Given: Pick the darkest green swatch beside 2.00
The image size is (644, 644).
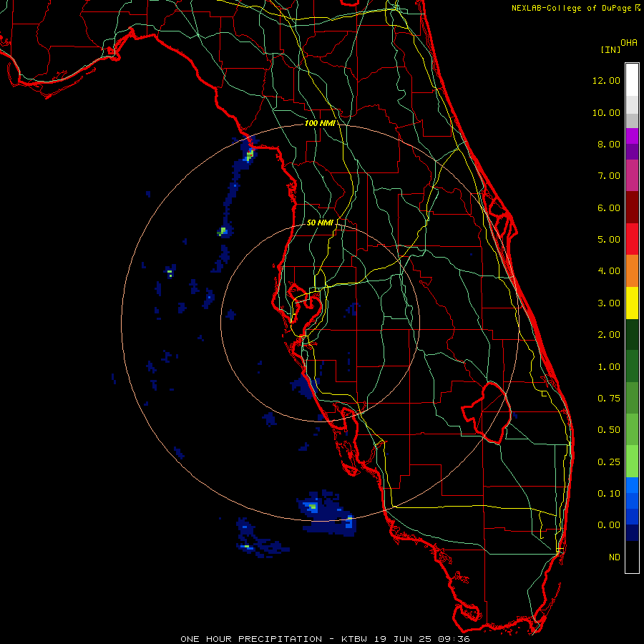Looking at the screenshot, I should [x=632, y=335].
